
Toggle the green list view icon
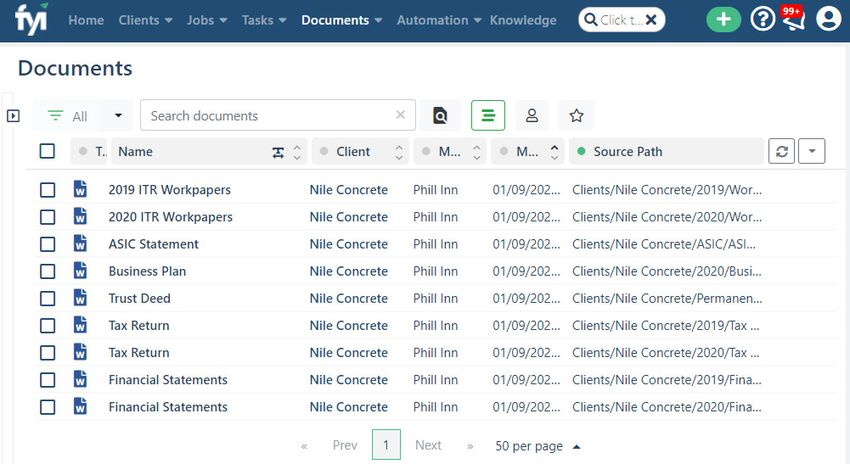pyautogui.click(x=488, y=115)
